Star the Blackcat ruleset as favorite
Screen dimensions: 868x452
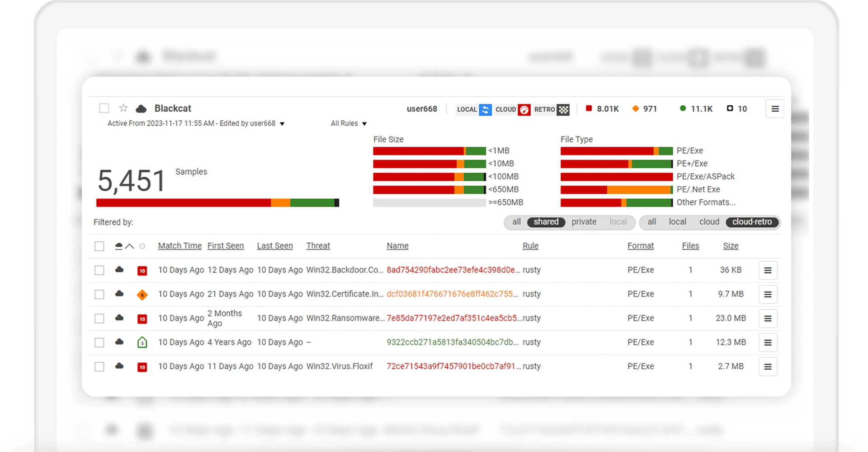123,108
